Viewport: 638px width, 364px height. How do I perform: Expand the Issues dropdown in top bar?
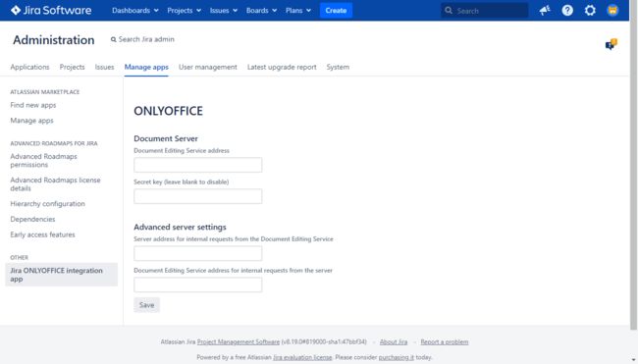[x=224, y=11]
